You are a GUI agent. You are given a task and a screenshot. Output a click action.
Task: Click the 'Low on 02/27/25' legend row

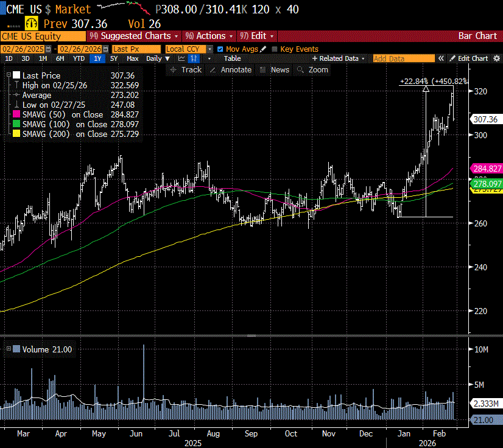(76, 105)
